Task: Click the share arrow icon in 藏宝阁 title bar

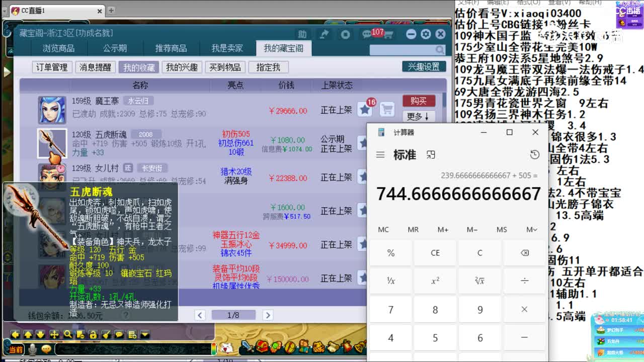Action: (324, 34)
